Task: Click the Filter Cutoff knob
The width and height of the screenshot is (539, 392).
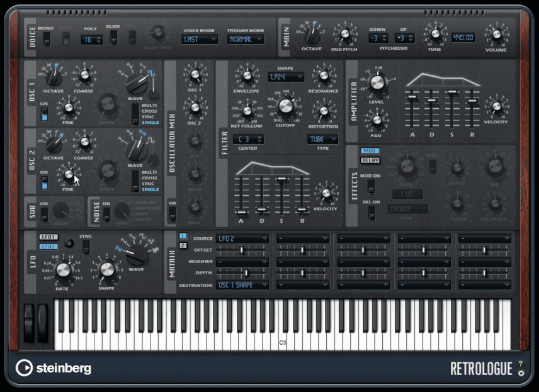Action: [285, 106]
